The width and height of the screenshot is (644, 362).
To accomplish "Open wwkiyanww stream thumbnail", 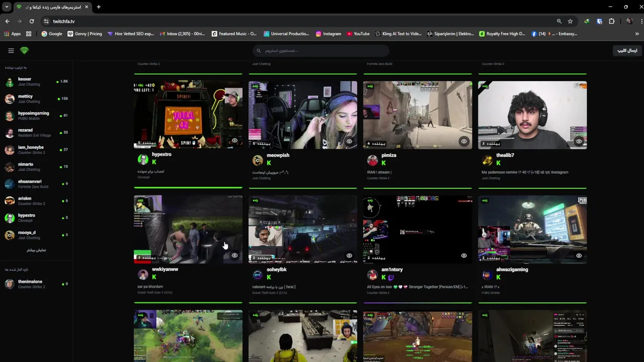I will (x=188, y=229).
